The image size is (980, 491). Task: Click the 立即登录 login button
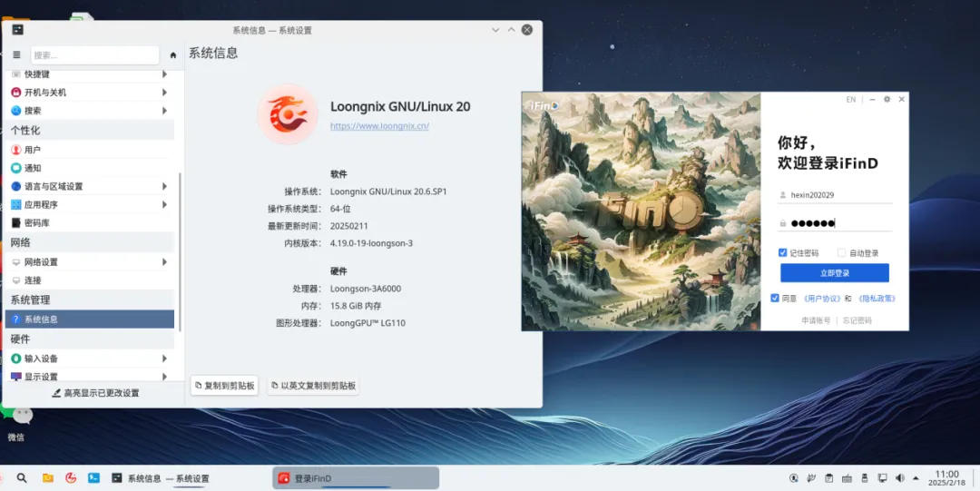pos(834,273)
